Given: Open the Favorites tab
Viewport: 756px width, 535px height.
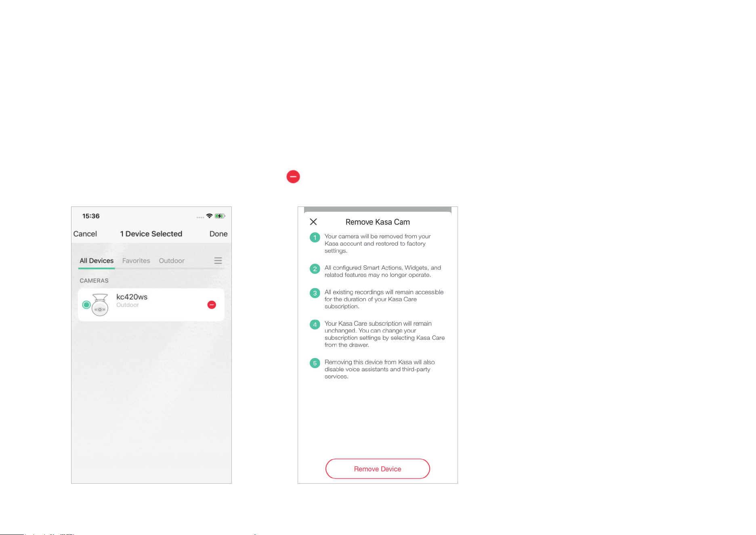Looking at the screenshot, I should click(136, 261).
